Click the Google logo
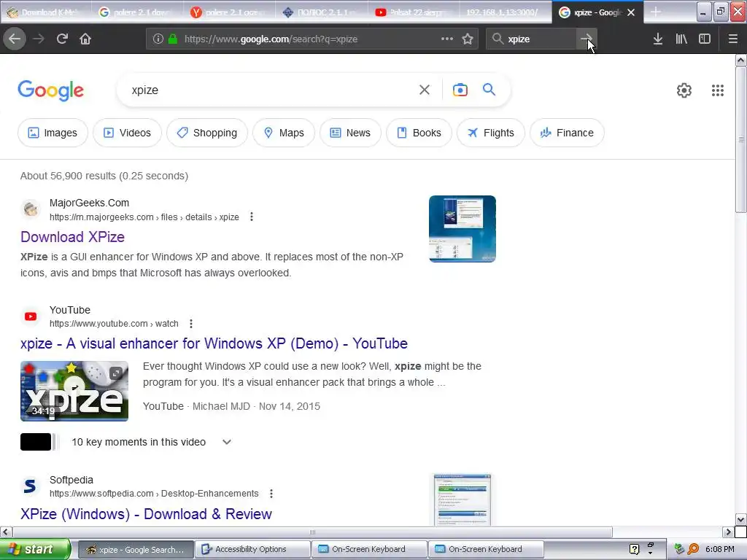 pyautogui.click(x=51, y=90)
